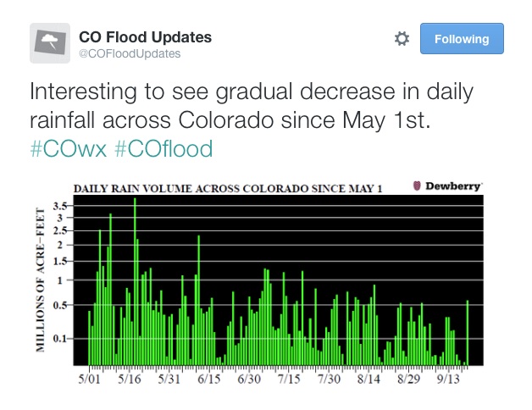This screenshot has height=410, width=532.
Task: Click the chart title about daily rain volume
Action: coord(227,188)
